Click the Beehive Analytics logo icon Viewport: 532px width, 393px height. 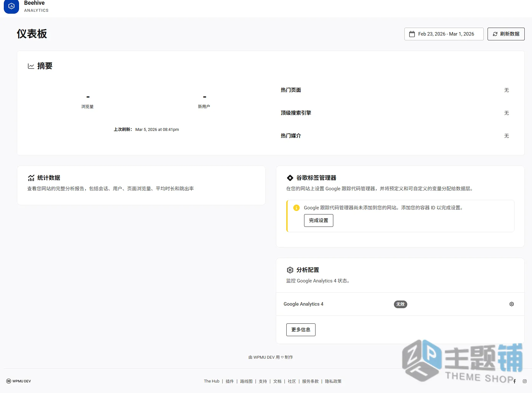(x=11, y=6)
